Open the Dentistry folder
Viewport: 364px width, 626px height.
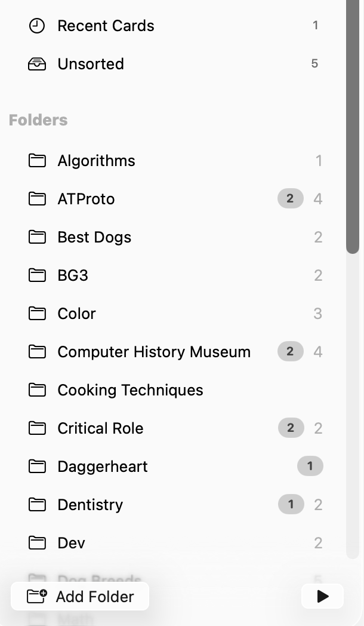click(90, 505)
